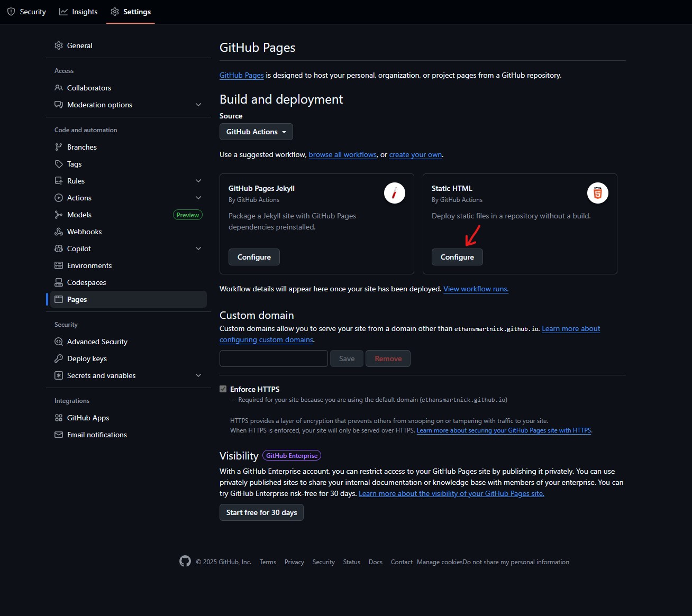This screenshot has width=692, height=616.
Task: Open Learn more about custom domains link
Action: [571, 329]
